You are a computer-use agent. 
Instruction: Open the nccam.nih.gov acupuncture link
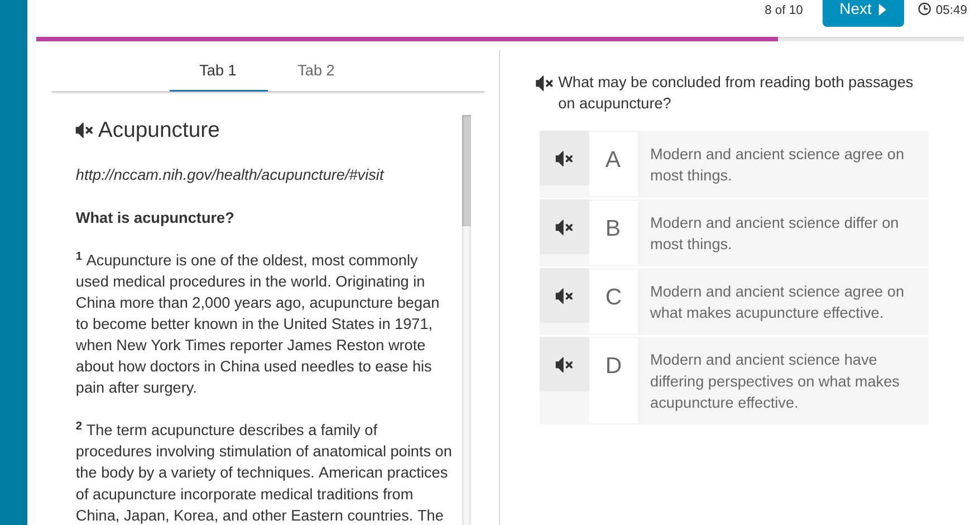229,175
